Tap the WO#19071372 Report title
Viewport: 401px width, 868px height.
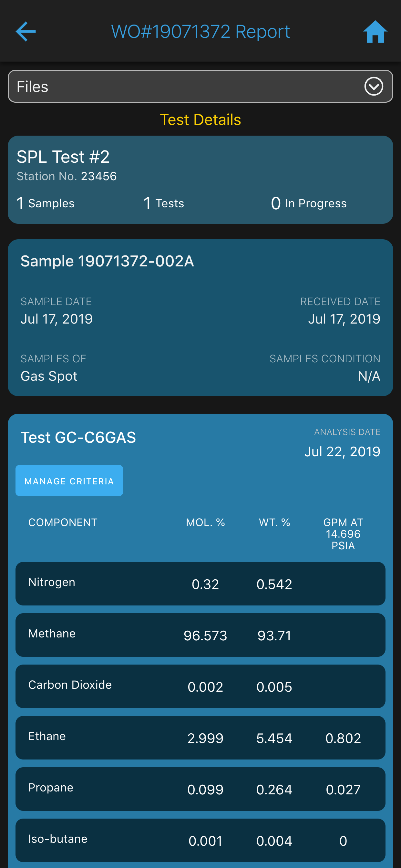200,32
